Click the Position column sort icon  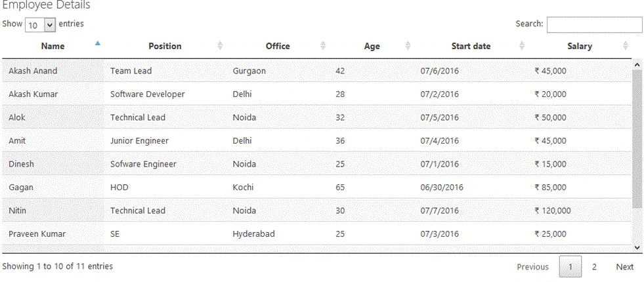coord(220,46)
